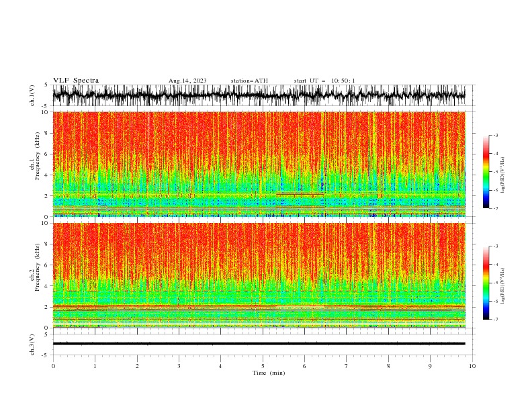This screenshot has width=532, height=411.
Task: Click the 'VLF Spectra' title text
Action: tap(76, 81)
